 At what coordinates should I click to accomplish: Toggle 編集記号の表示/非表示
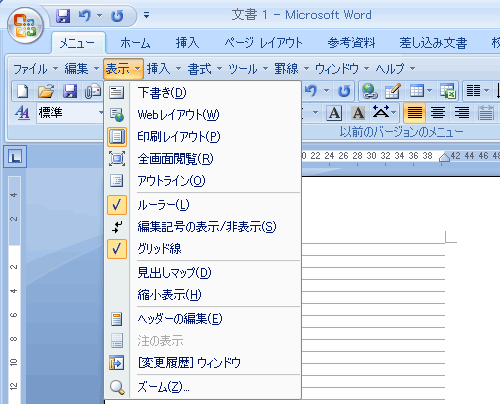pos(203,227)
